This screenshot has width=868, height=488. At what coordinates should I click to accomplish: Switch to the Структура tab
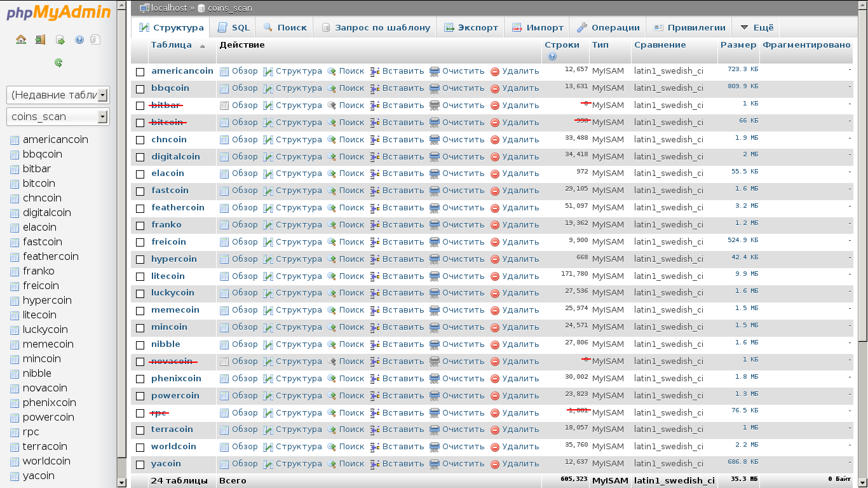point(171,27)
